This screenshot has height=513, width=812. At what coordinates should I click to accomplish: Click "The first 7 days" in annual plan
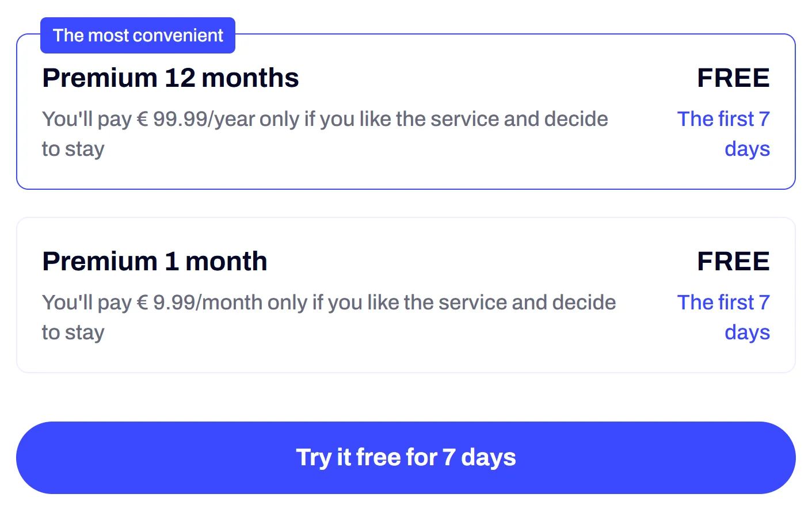coord(723,119)
